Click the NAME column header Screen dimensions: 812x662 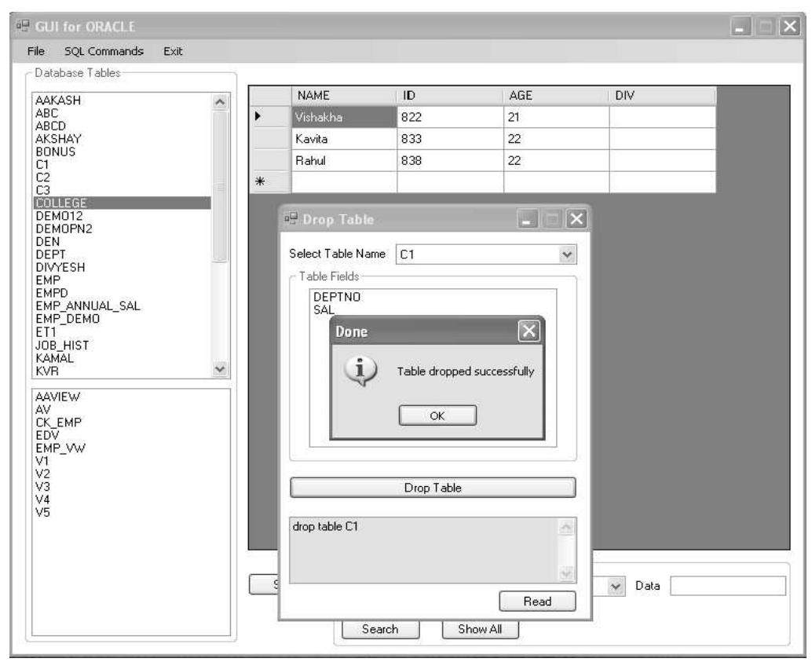345,95
